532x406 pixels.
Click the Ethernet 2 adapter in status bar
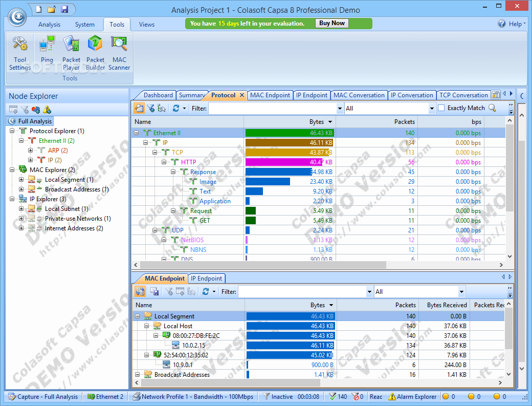[105, 396]
